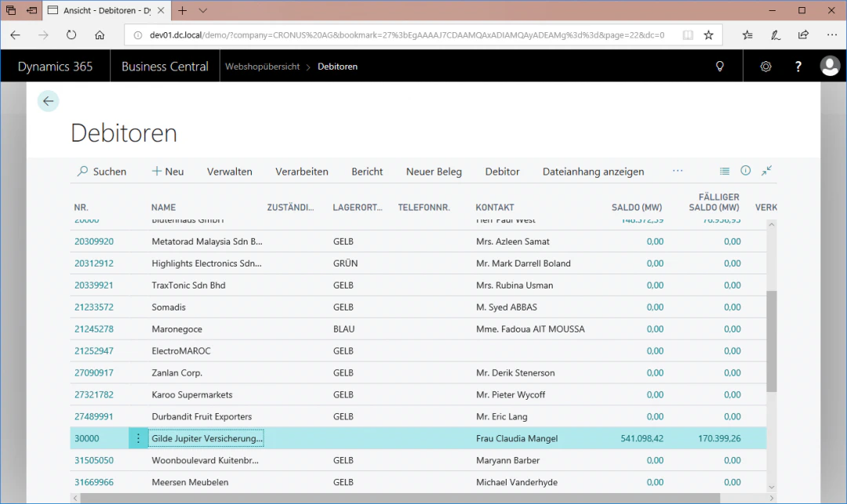Select the Zanlan Corp. name cell
This screenshot has width=847, height=504.
[x=176, y=373]
